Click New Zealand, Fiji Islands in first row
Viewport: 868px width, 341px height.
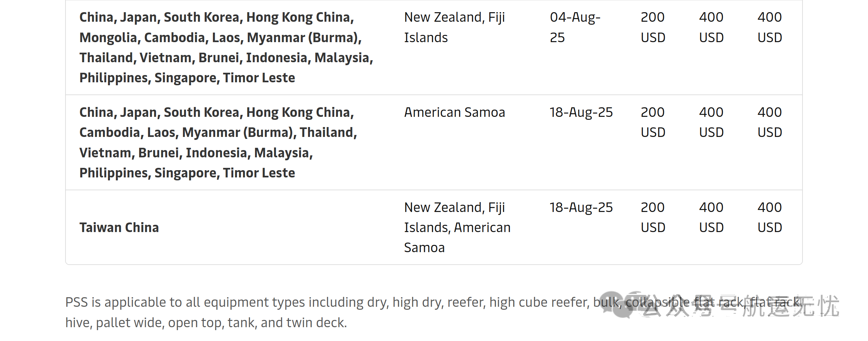[x=454, y=27]
